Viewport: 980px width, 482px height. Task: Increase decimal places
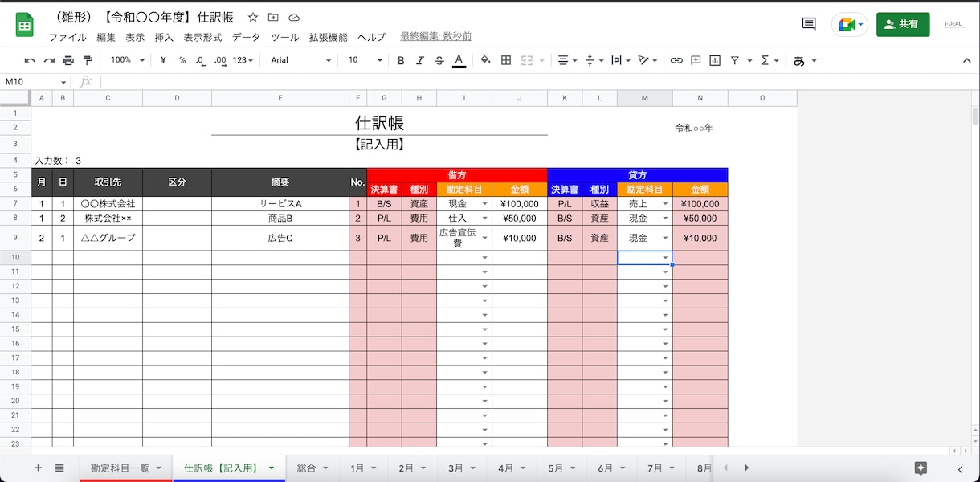tap(220, 60)
